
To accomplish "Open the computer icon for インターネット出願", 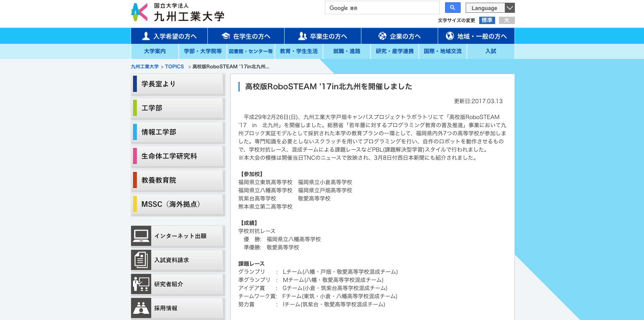I will 141,236.
